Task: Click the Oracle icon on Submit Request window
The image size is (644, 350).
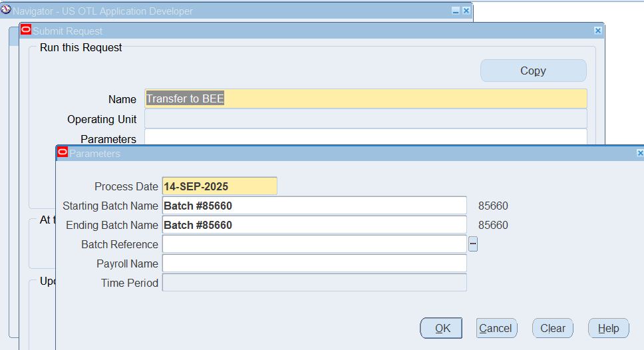Action: 26,30
